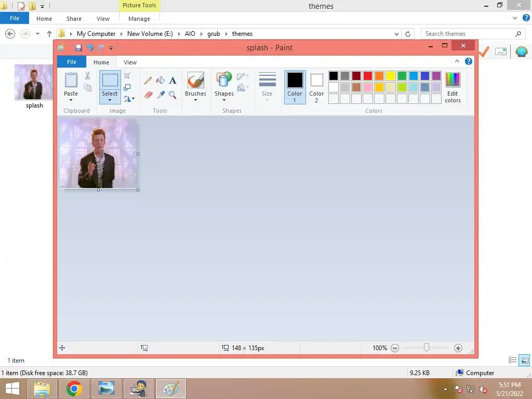Viewport: 532px width, 399px height.
Task: Activate Color 2 background button
Action: [x=316, y=87]
